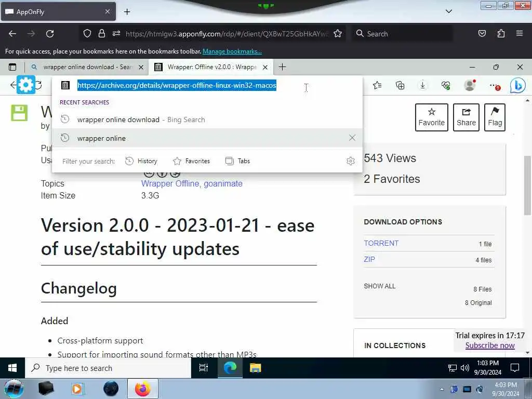Screen dimensions: 532x399
Task: Open the Edge profile avatar
Action: click(x=470, y=85)
